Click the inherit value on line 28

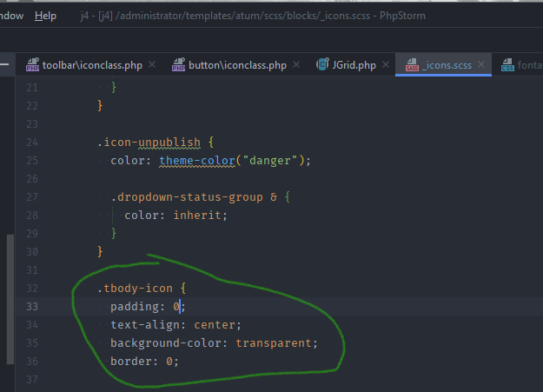(197, 216)
